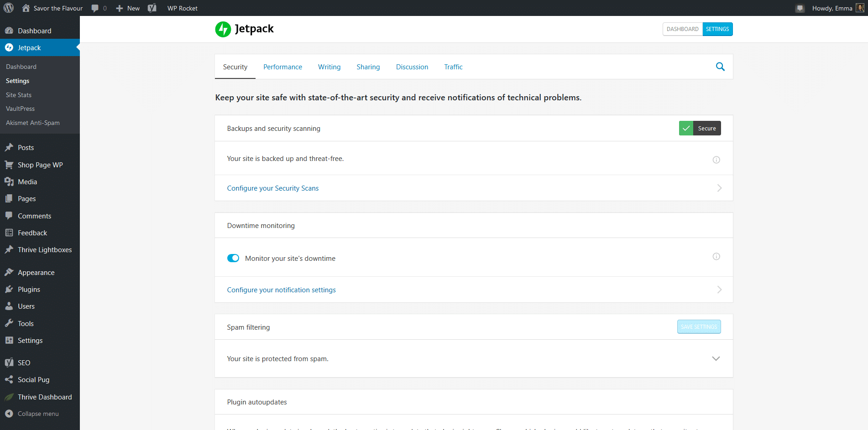Screen dimensions: 868x430
Task: Switch to the Sharing tab
Action: click(368, 67)
